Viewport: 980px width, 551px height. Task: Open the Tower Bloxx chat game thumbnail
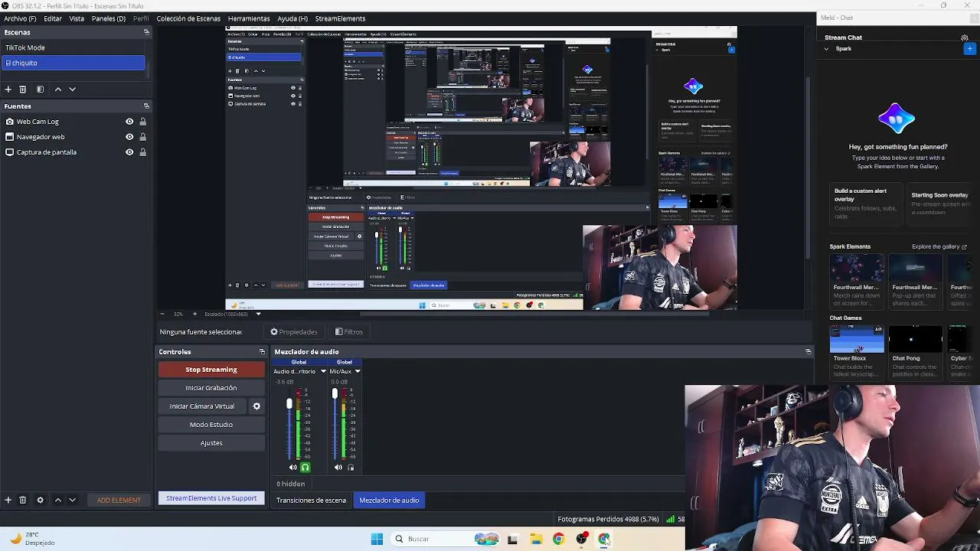(x=857, y=339)
